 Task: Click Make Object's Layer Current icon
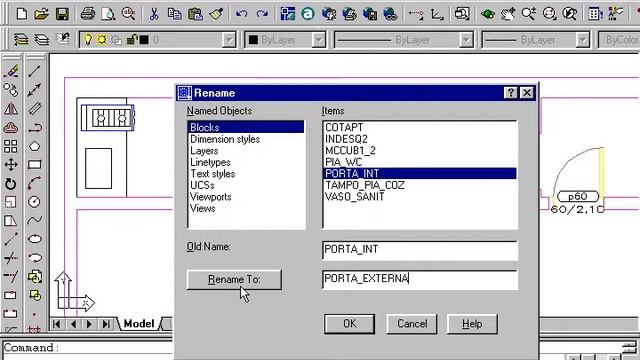21,40
